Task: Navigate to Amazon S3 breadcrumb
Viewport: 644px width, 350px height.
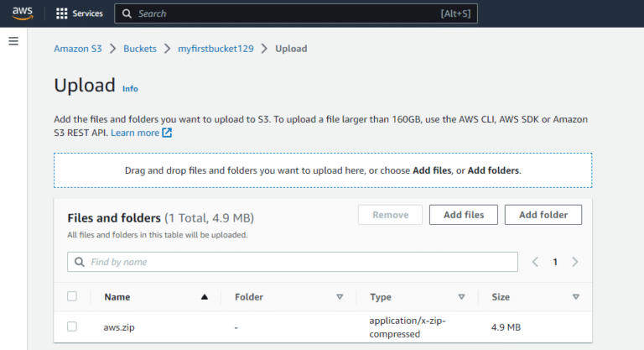Action: tap(77, 49)
